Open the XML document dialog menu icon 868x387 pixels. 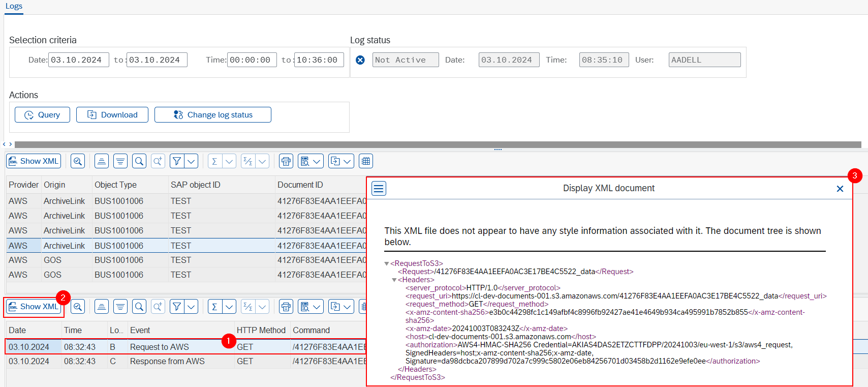pyautogui.click(x=379, y=189)
